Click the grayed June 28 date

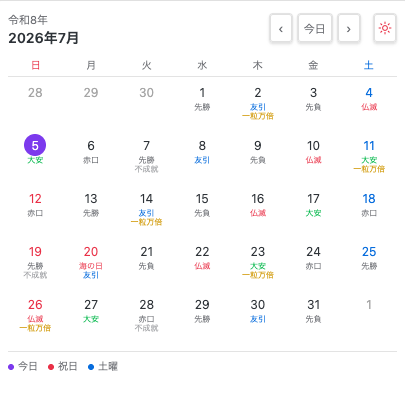[35, 93]
